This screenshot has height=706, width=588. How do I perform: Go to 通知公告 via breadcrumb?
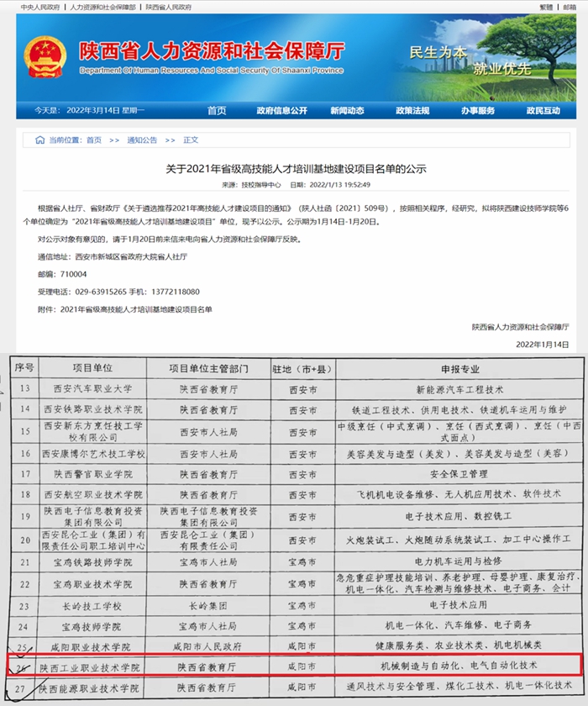click(x=142, y=140)
